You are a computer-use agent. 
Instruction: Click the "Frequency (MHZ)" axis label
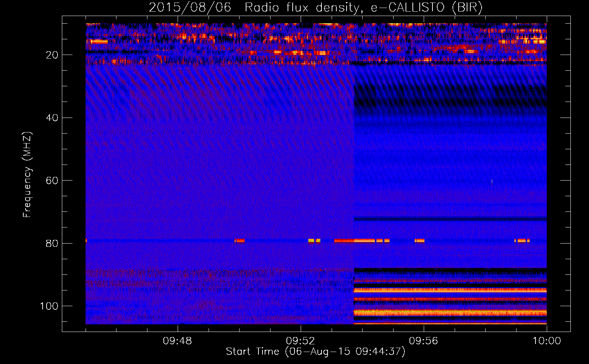27,175
